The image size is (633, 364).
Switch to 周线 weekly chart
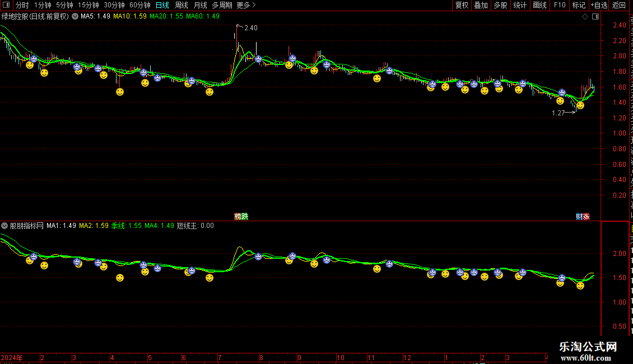pos(181,5)
